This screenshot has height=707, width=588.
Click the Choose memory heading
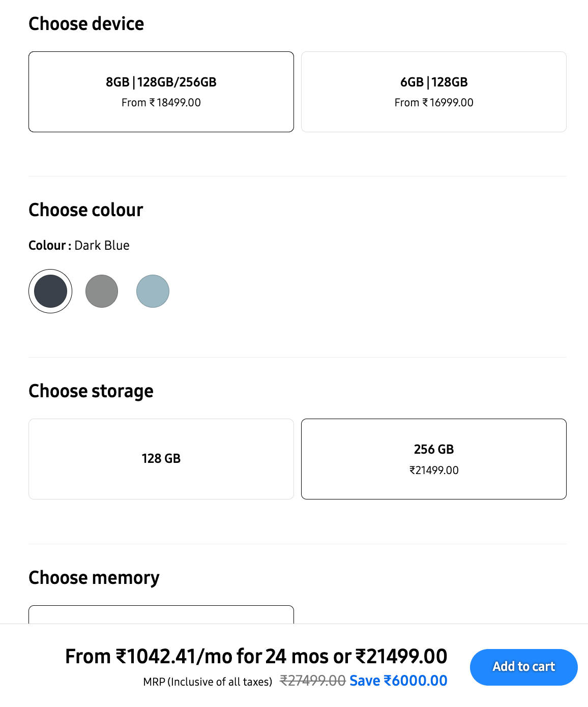94,578
